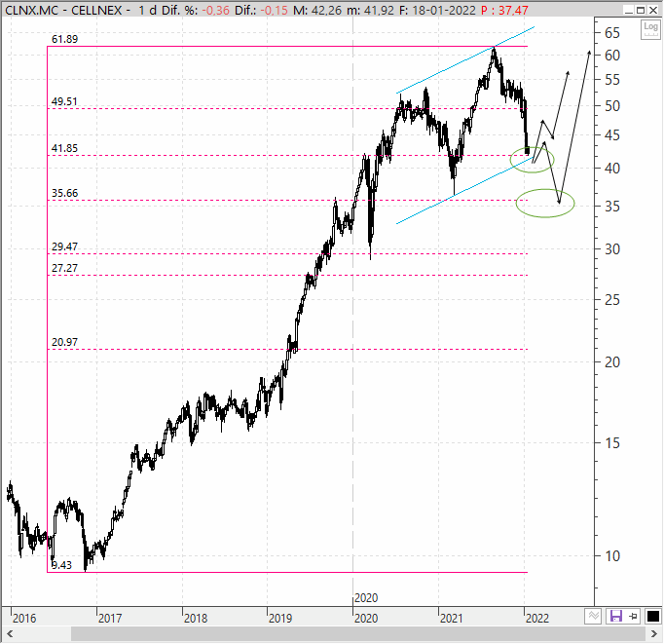The width and height of the screenshot is (664, 644).
Task: Click the 50 price axis tick
Action: tap(612, 106)
